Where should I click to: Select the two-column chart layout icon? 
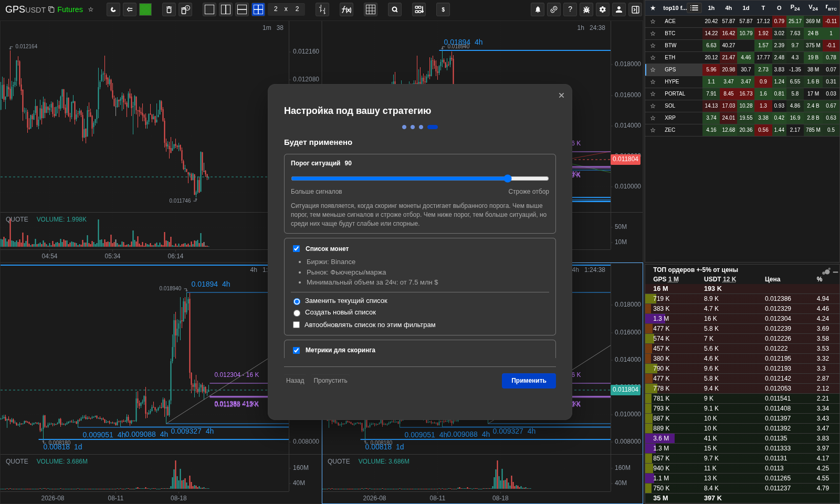tap(226, 9)
